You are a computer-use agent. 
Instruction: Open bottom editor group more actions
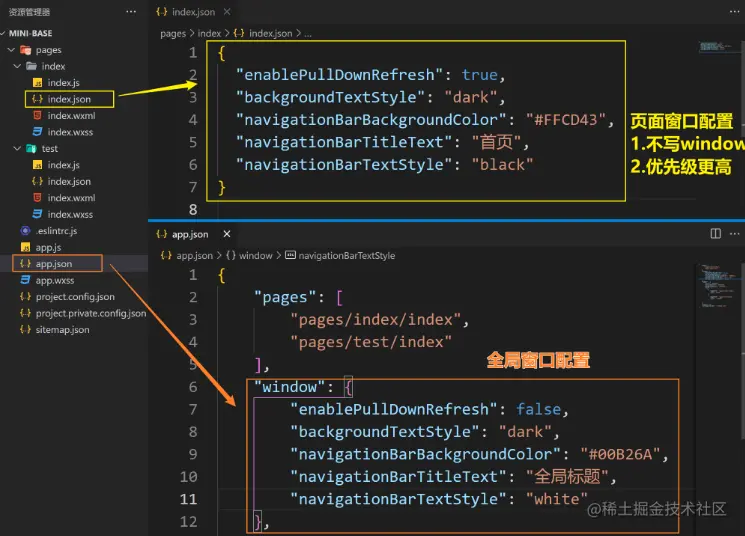tap(735, 234)
